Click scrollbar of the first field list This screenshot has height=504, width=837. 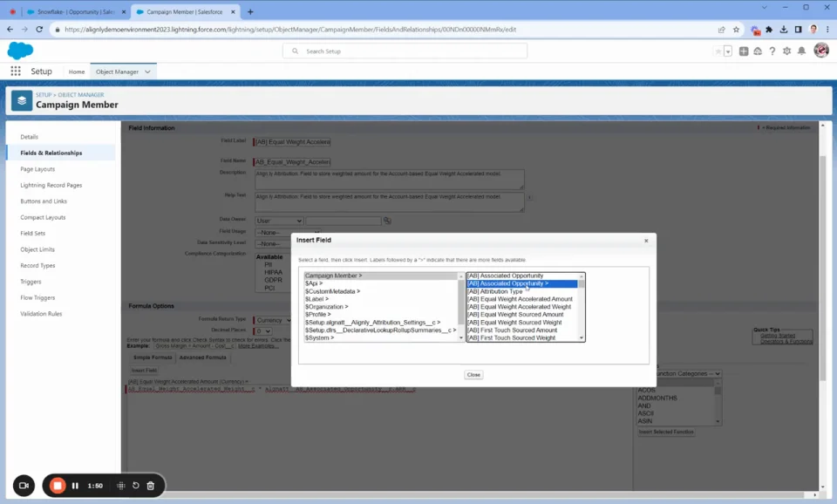[461, 307]
